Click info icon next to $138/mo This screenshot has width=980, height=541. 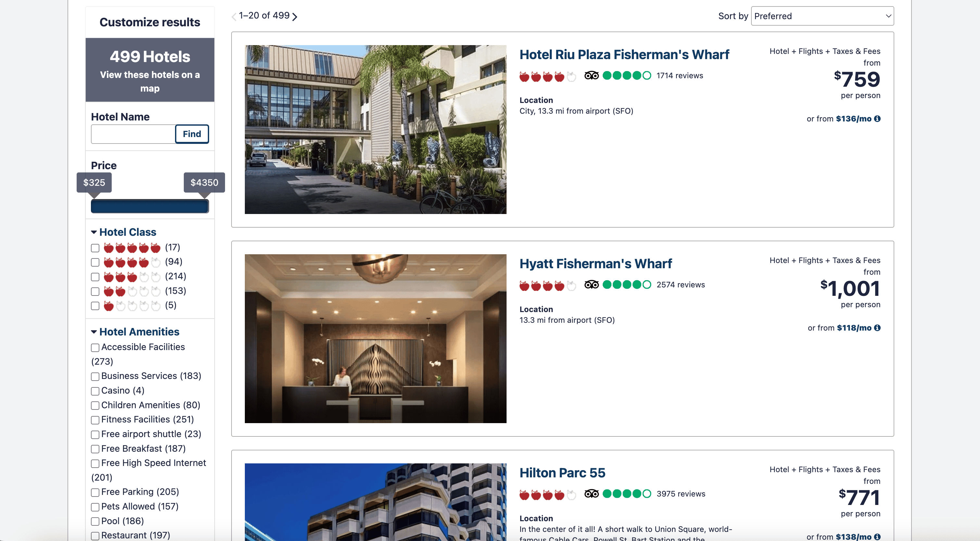tap(877, 537)
